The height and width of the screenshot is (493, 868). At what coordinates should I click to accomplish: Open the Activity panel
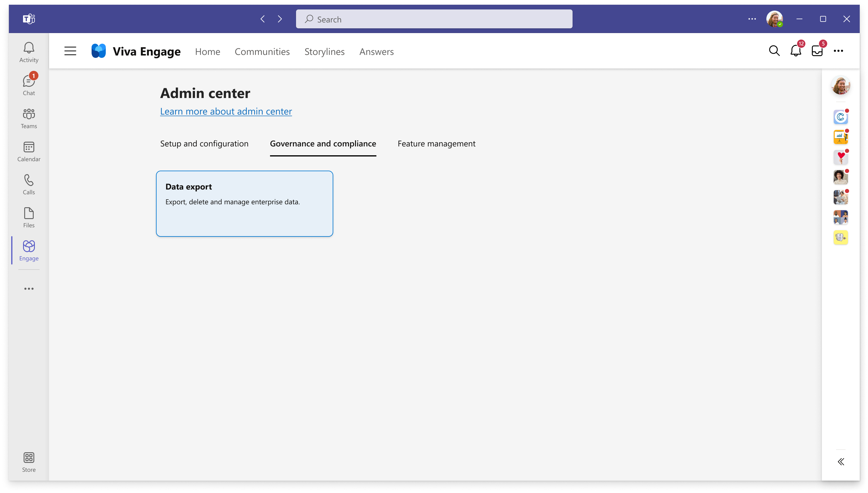[x=29, y=52]
